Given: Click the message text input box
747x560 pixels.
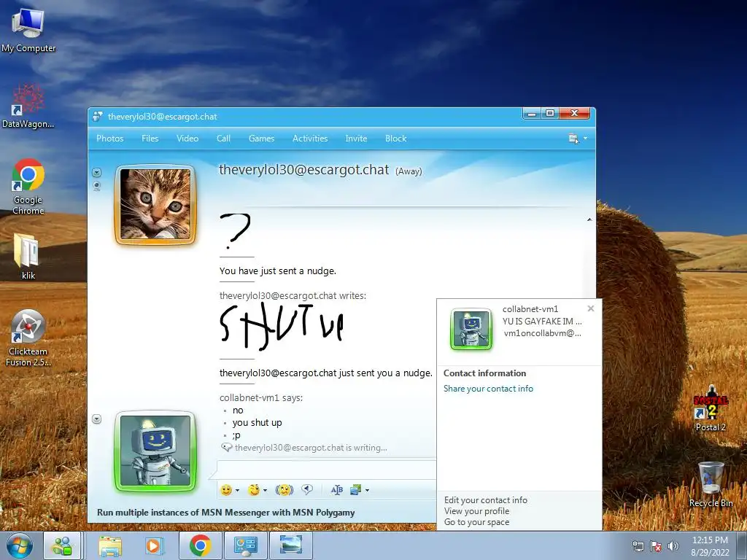Looking at the screenshot, I should pyautogui.click(x=327, y=470).
